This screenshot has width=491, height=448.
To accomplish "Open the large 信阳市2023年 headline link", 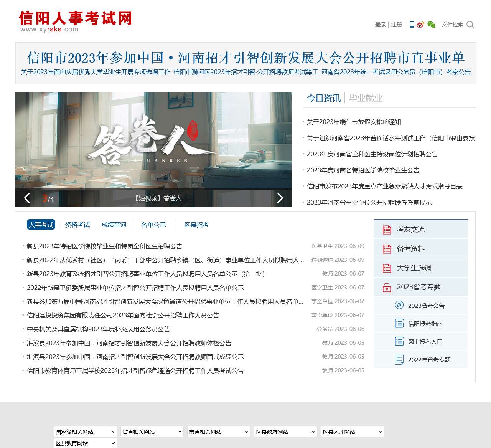I will (246, 58).
